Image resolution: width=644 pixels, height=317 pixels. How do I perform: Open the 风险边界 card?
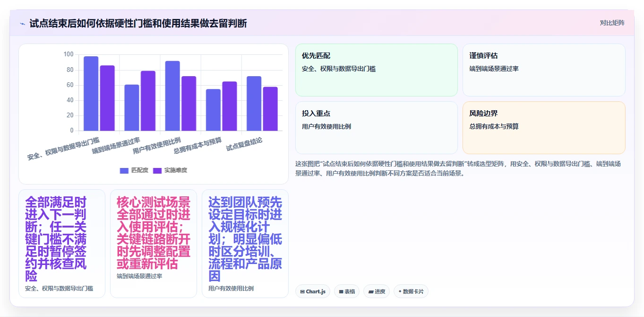tap(544, 128)
